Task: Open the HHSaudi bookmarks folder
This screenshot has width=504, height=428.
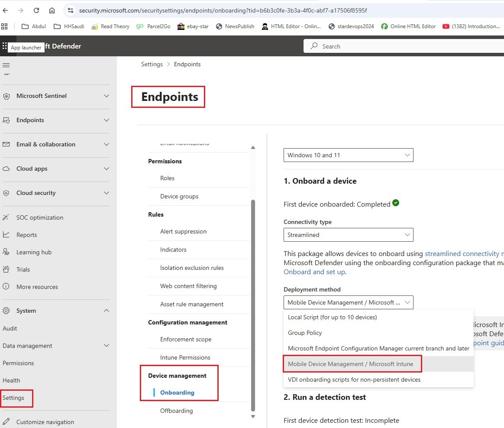Action: 69,26
